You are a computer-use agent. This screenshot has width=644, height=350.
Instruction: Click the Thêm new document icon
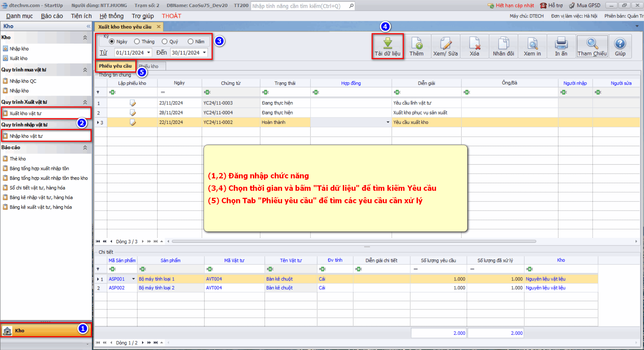416,43
